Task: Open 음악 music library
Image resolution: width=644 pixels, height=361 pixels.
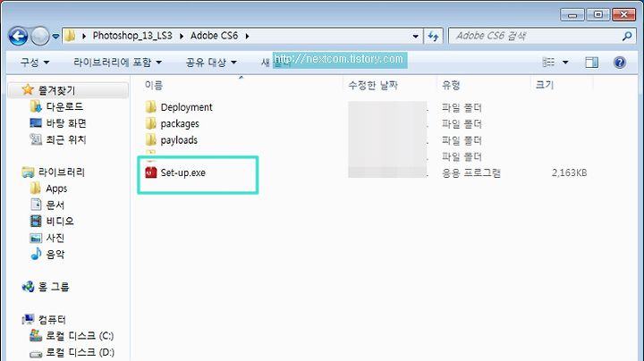Action: point(47,254)
